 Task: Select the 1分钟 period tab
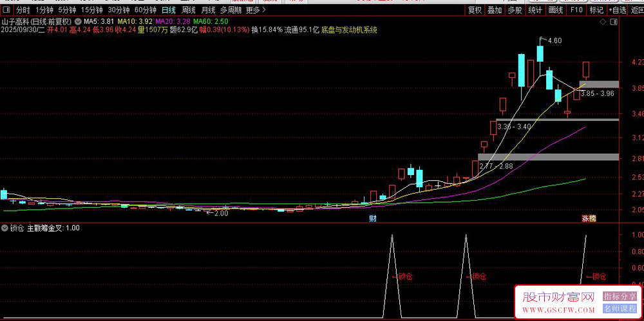[44, 10]
